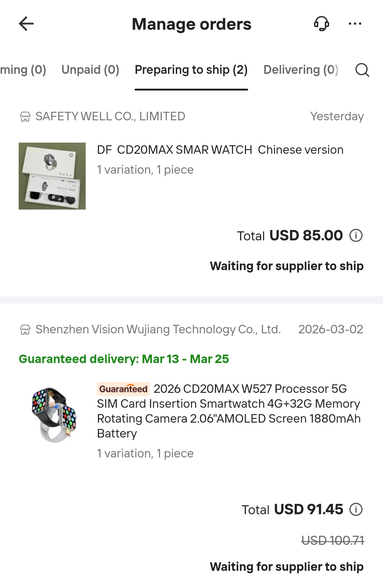Select the Preparing to ship (2) tab
The width and height of the screenshot is (383, 588).
[191, 70]
